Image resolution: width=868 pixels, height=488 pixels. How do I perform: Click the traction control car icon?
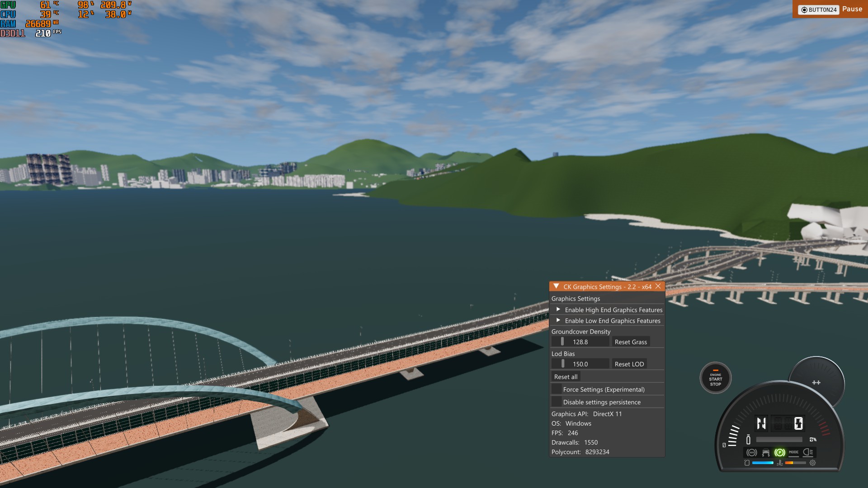(x=766, y=452)
